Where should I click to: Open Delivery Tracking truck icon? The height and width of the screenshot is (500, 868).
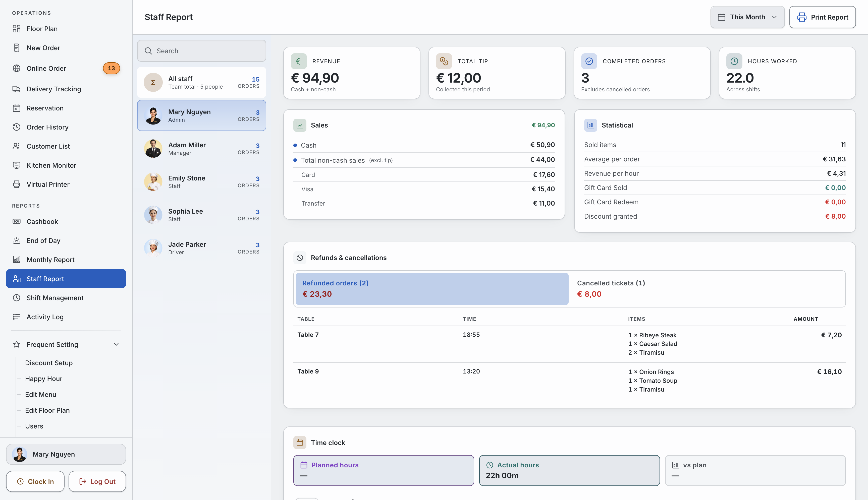[17, 89]
